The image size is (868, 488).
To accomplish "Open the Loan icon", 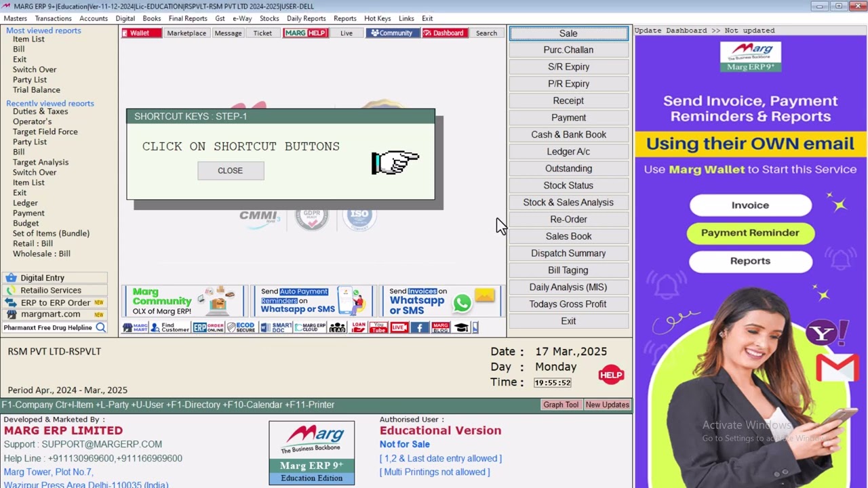I will 359,327.
